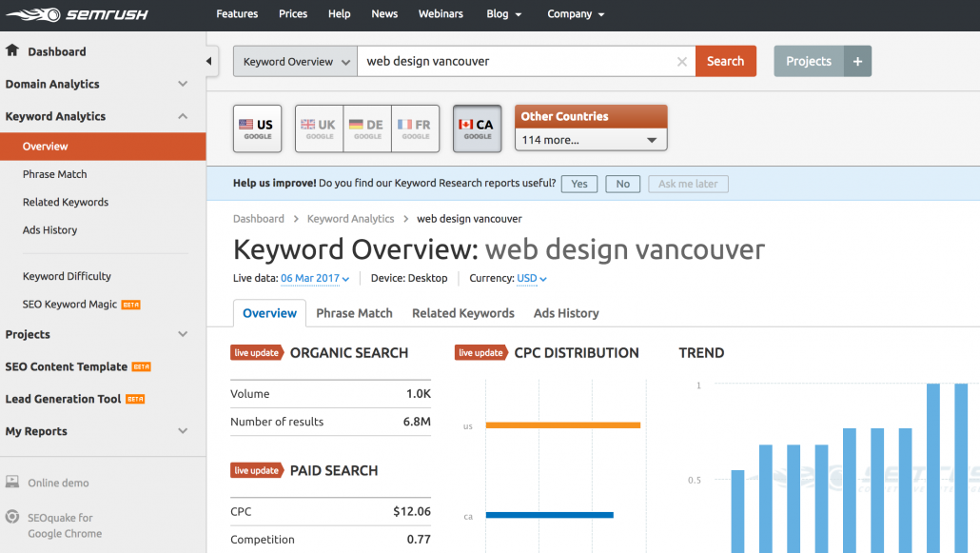Collapse the Keyword Analytics section
Viewport: 980px width, 553px height.
[183, 116]
